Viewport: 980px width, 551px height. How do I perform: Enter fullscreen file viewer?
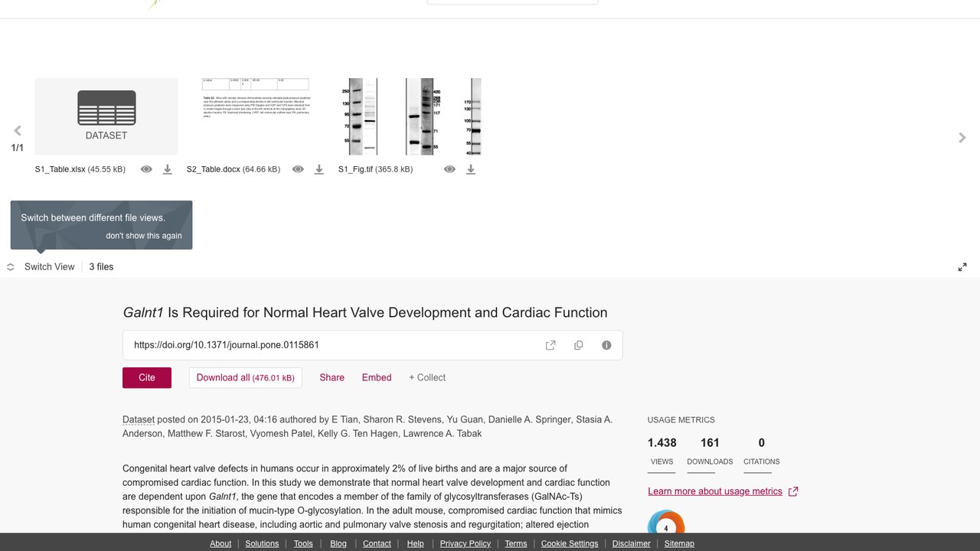[962, 267]
